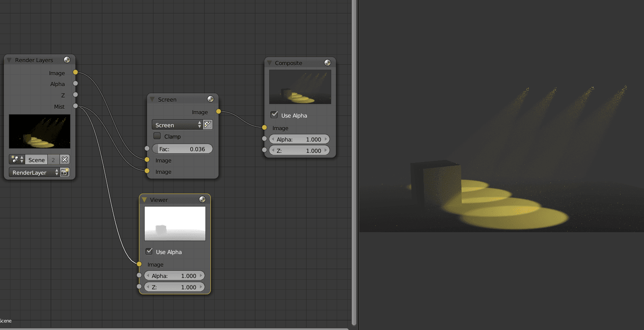The width and height of the screenshot is (644, 330).
Task: Click preview sphere icon on Viewer node
Action: 203,199
